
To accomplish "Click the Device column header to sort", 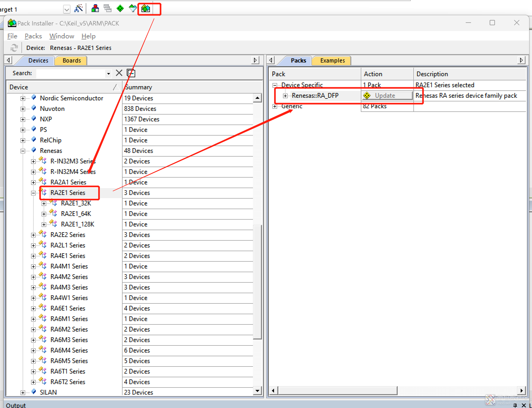I will pyautogui.click(x=64, y=87).
